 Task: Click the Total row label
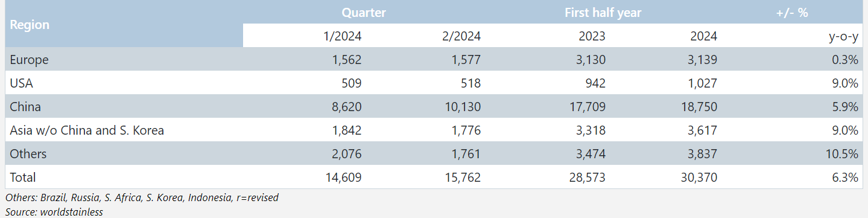[23, 178]
